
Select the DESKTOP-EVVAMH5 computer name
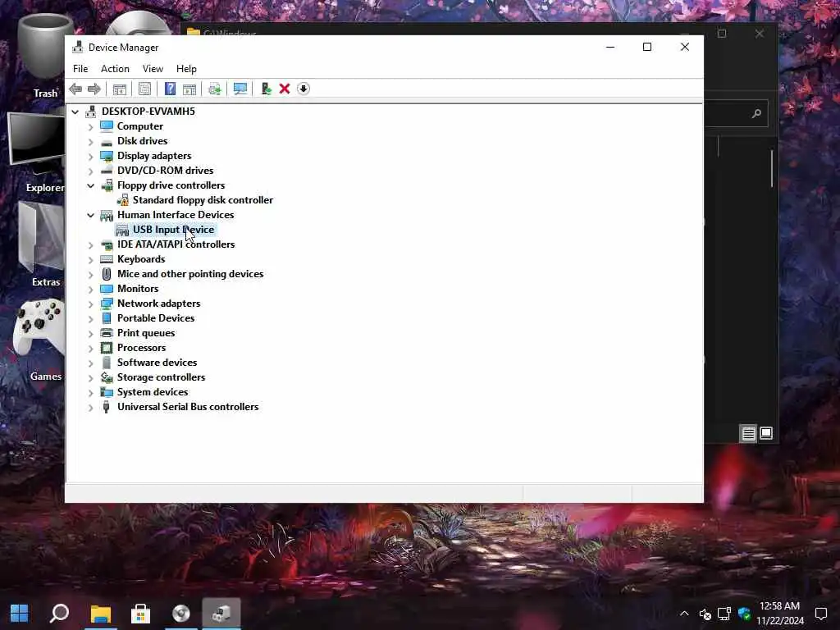click(x=148, y=112)
